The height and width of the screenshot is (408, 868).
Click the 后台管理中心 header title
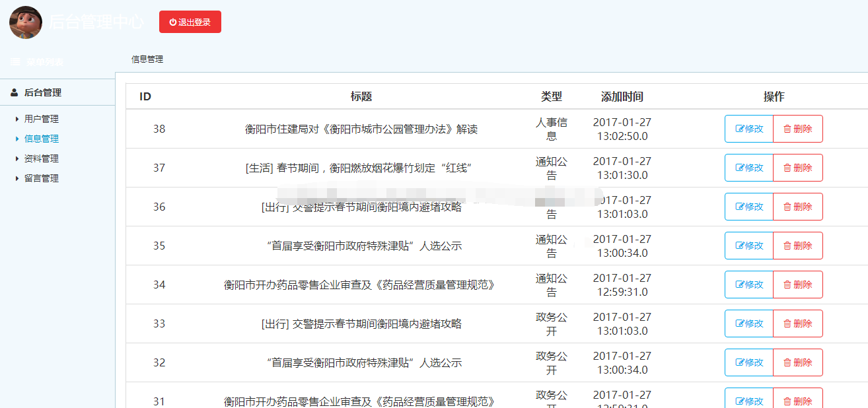pos(96,22)
